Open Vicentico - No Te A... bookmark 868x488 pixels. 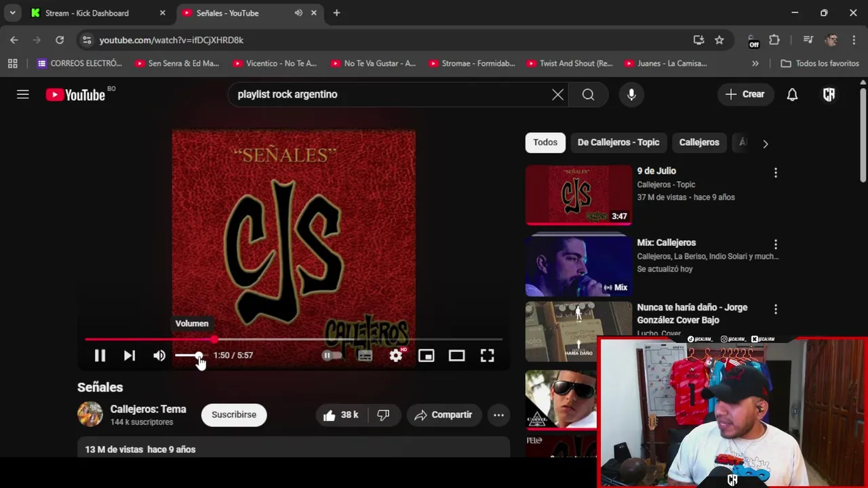[x=275, y=64]
